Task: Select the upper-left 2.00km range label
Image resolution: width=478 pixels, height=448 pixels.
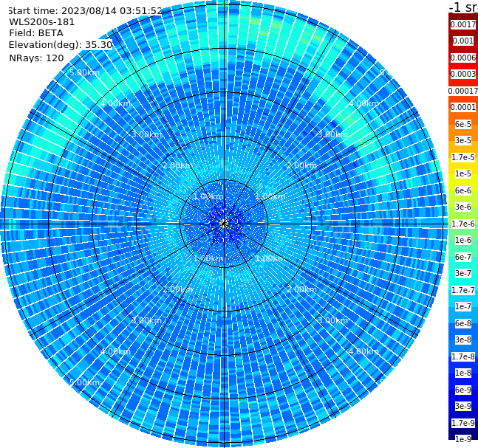Action: click(x=178, y=165)
